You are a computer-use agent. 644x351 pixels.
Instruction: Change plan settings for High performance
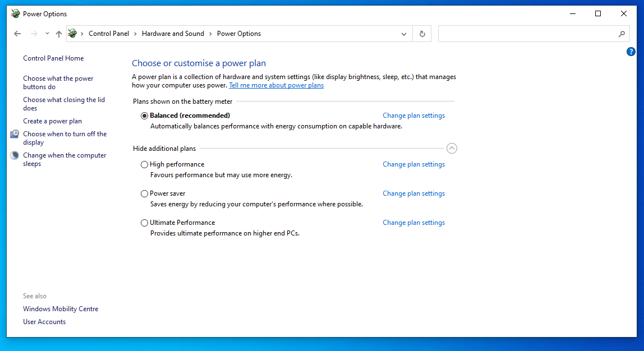413,164
